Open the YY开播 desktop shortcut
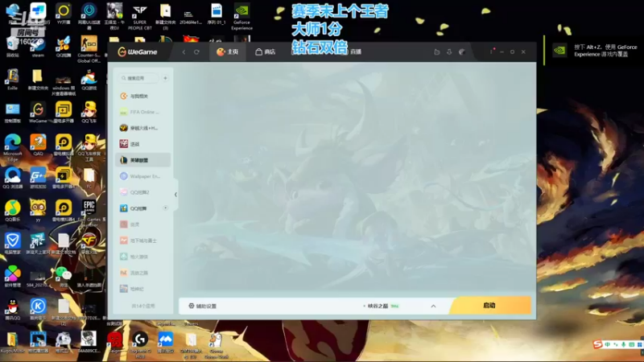 [64, 14]
